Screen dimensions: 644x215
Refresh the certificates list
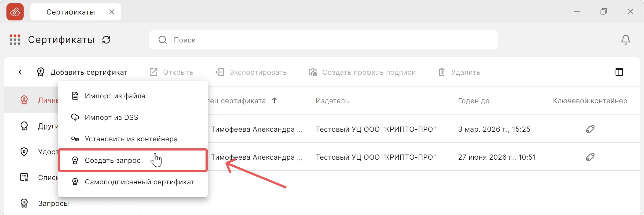point(106,40)
